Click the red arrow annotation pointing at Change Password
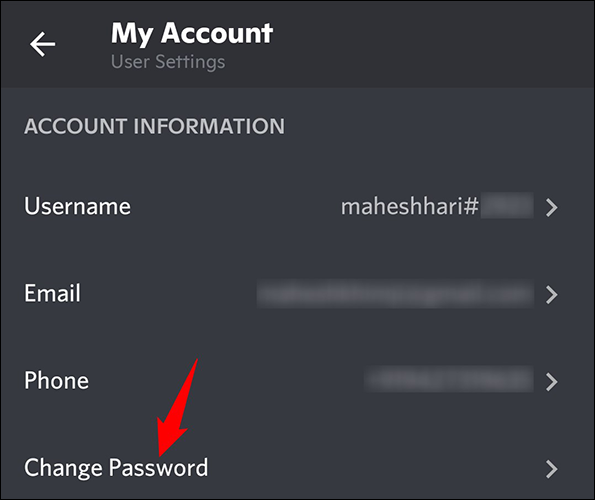595x500 pixels. pos(176,409)
